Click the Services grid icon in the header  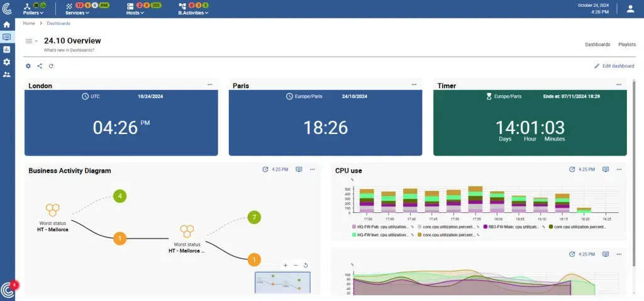[x=69, y=6]
